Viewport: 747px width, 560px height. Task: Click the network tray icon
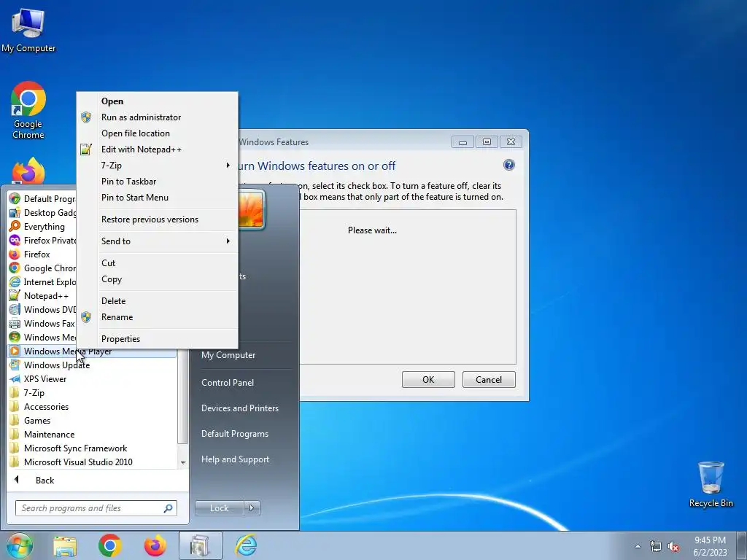click(656, 547)
